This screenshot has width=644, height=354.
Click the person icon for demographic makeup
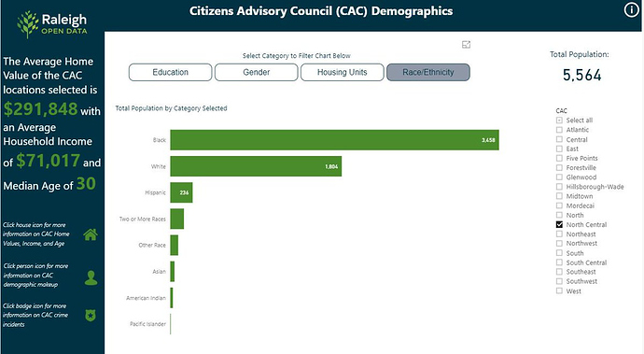[91, 278]
